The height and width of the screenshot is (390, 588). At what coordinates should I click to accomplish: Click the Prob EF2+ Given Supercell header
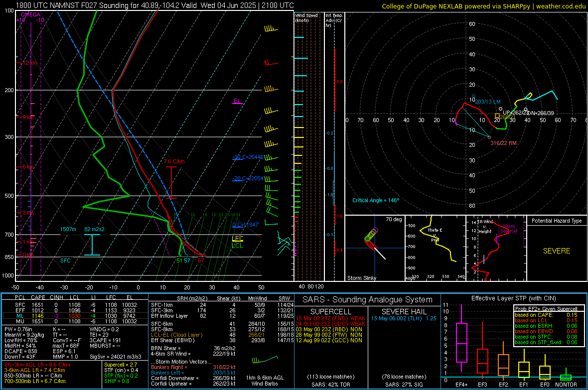click(546, 309)
